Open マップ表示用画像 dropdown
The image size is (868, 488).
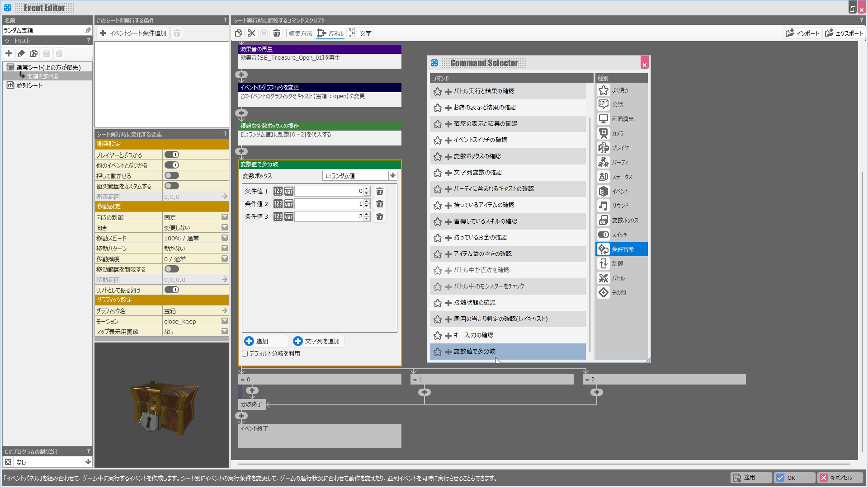pos(225,331)
